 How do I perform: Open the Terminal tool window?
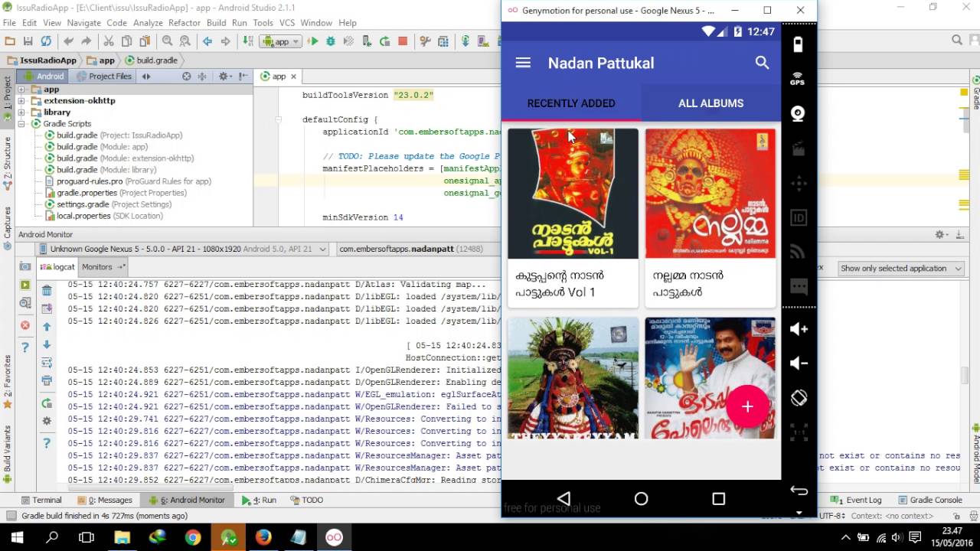41,500
